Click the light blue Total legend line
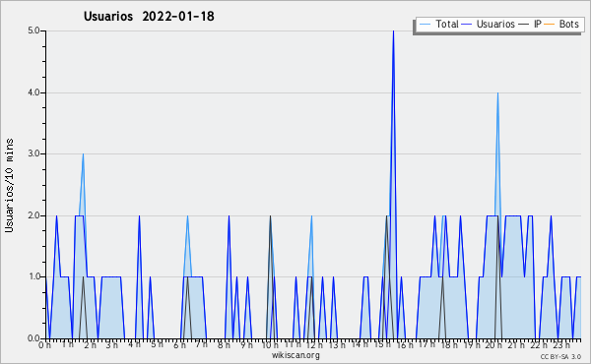The height and width of the screenshot is (364, 591). coord(425,25)
